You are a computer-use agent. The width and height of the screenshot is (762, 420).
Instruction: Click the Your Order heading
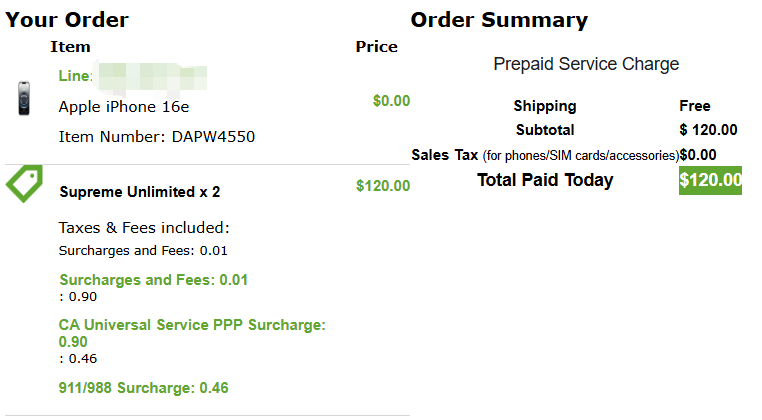[x=67, y=20]
